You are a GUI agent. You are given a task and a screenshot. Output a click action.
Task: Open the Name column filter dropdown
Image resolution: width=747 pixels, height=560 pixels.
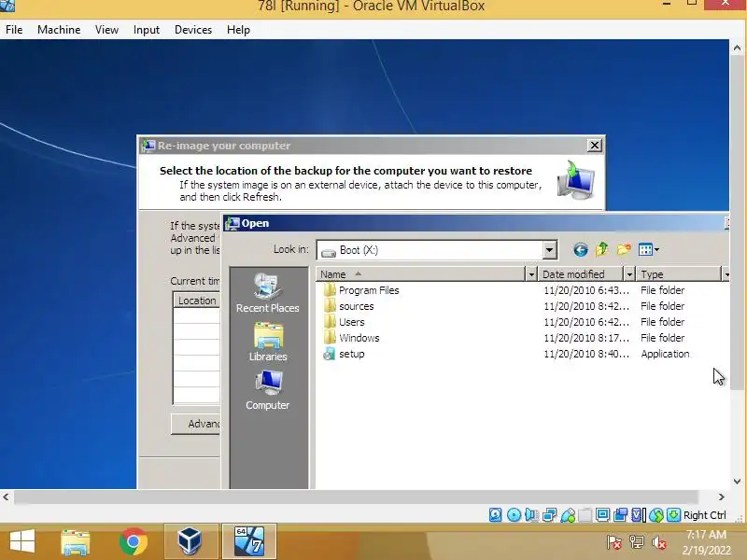pyautogui.click(x=531, y=274)
